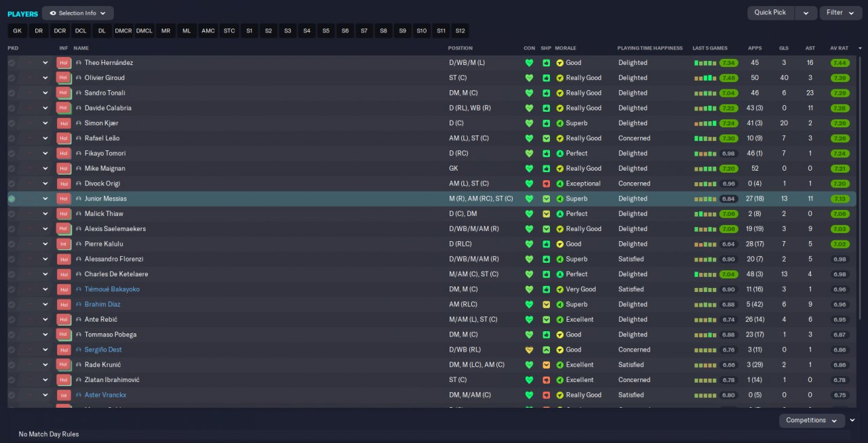Select the GK position tab

(x=18, y=30)
